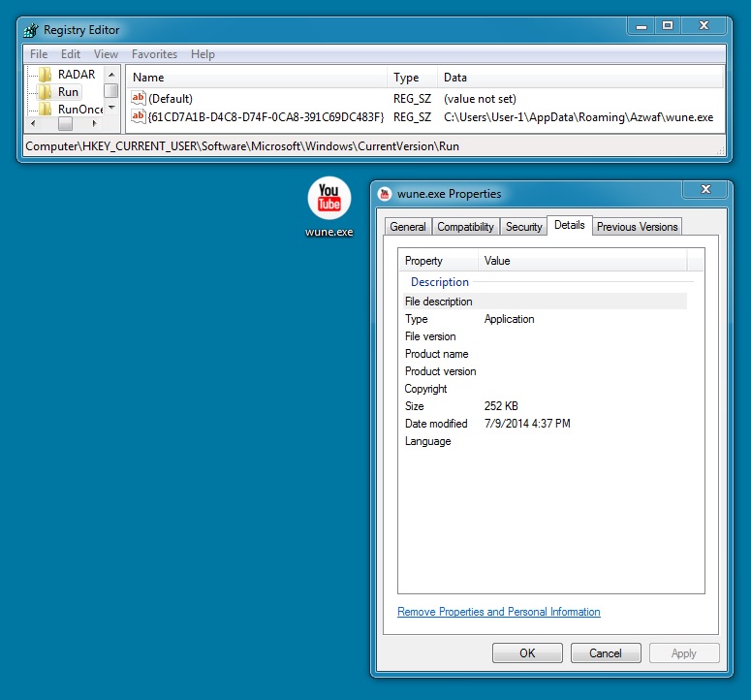Click the registry path in status bar
Image resolution: width=751 pixels, height=700 pixels.
click(242, 146)
